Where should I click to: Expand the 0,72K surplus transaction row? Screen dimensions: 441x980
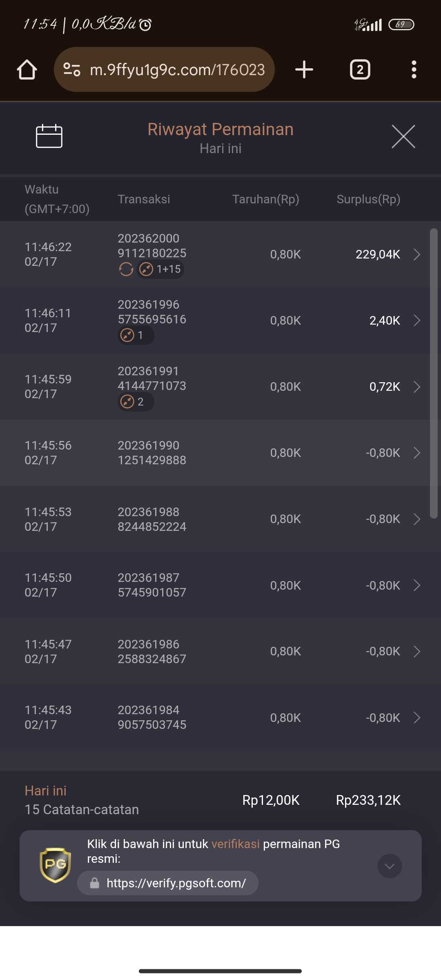pos(416,387)
